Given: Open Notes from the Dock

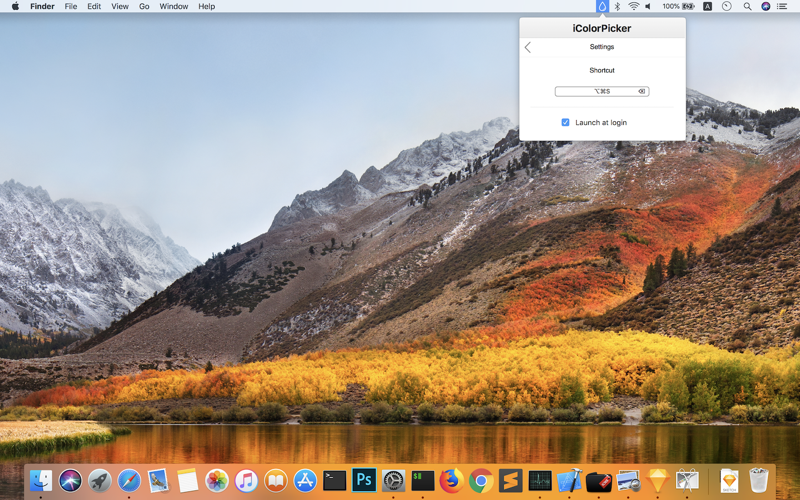Looking at the screenshot, I should (188, 480).
